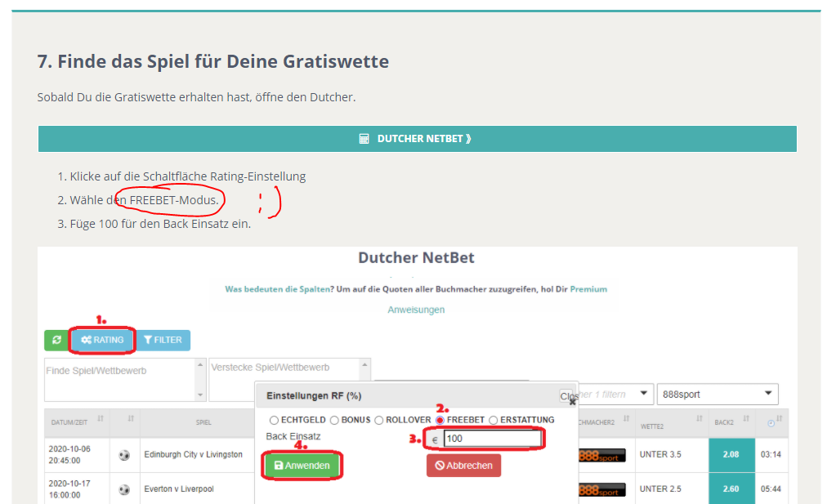Sort by the BACK2 column arrows

[x=746, y=418]
